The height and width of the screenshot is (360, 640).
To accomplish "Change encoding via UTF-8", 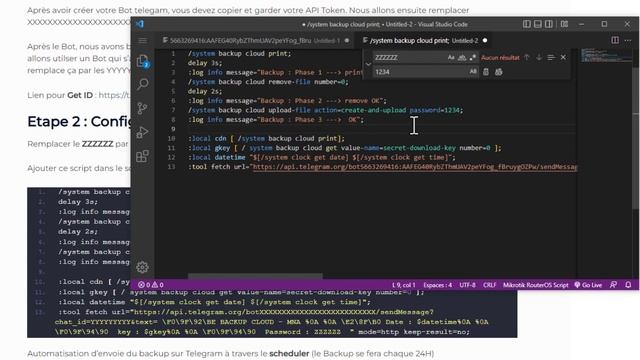I will tap(467, 285).
